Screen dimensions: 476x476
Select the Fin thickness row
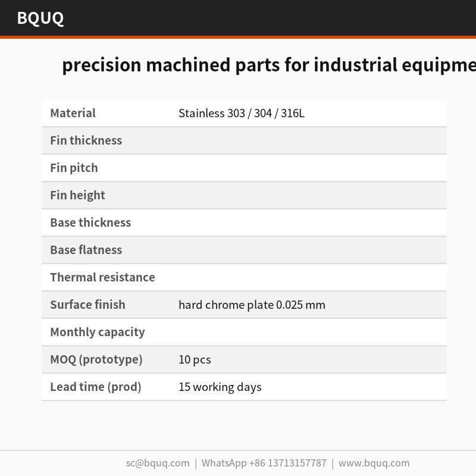pos(244,140)
